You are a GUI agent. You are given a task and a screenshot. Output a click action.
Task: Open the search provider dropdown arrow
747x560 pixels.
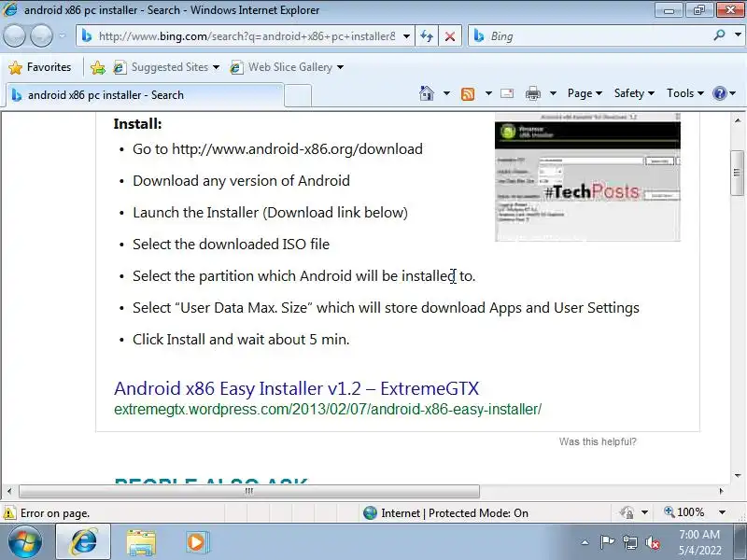pyautogui.click(x=738, y=35)
